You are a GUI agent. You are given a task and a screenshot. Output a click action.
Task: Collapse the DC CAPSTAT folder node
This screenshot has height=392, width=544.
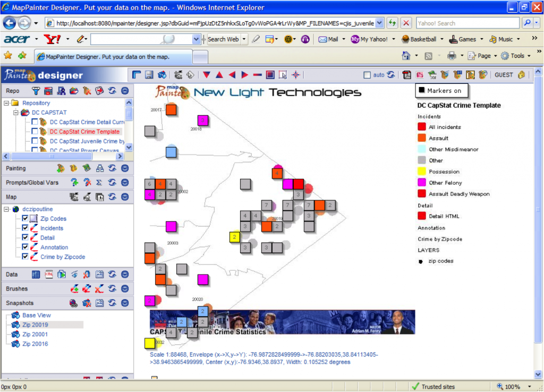15,113
